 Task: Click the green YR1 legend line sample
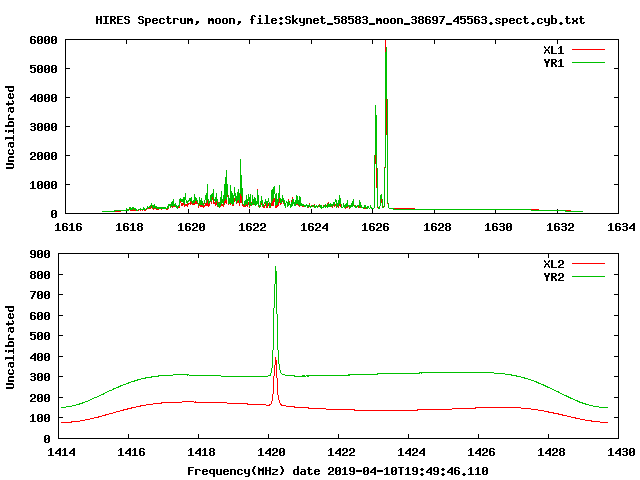588,63
